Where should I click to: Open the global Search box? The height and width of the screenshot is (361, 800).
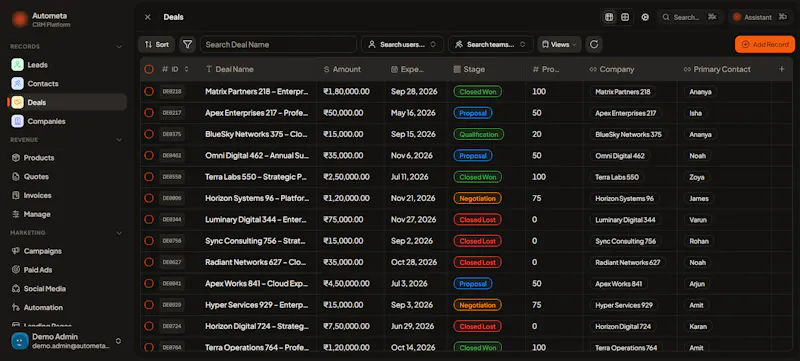pos(690,17)
